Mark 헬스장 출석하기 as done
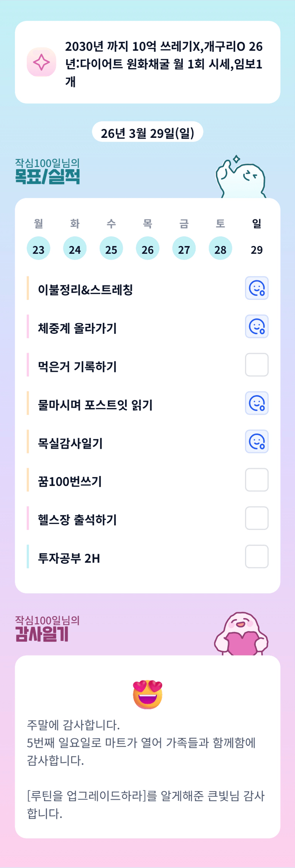Screen dimensions: 295x868 coord(256,518)
